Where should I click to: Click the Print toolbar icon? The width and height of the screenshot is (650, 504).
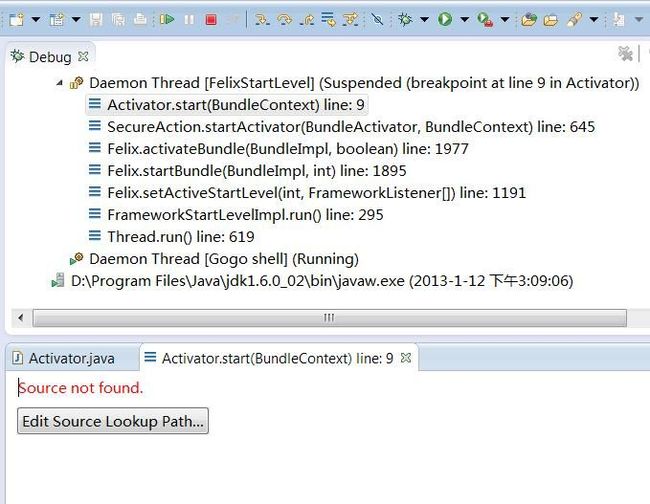point(141,19)
